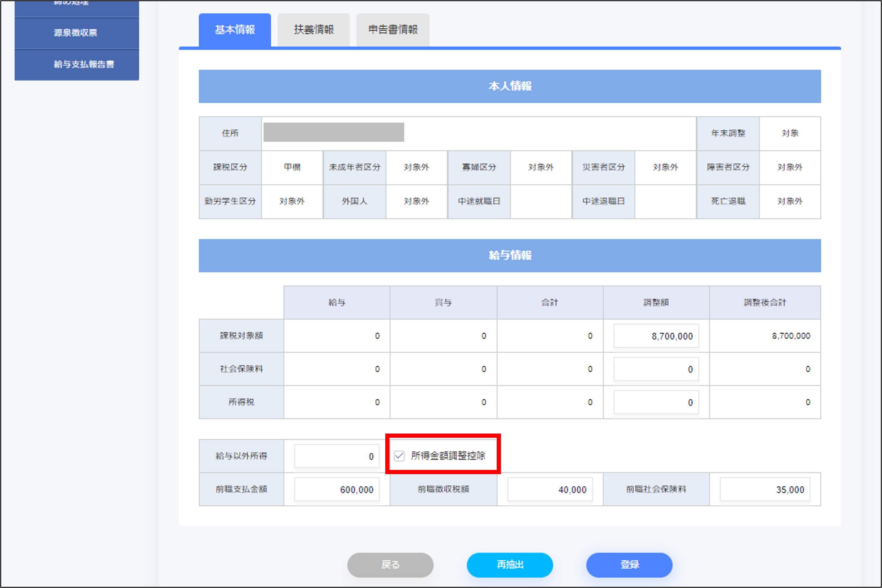Click the 未成年者区分 label cell
This screenshot has height=588, width=882.
(355, 167)
